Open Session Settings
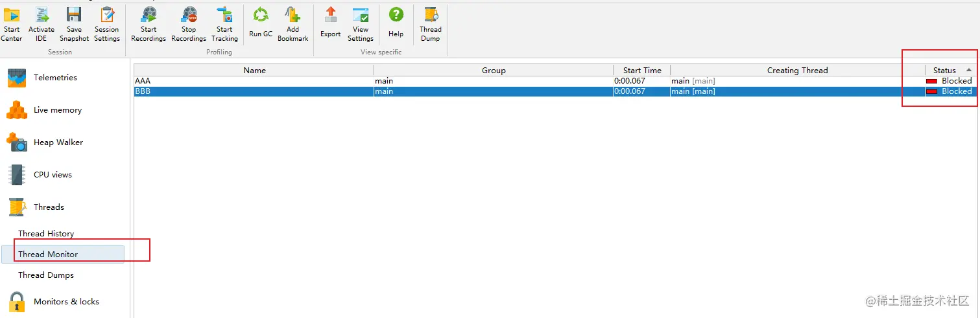 click(107, 25)
